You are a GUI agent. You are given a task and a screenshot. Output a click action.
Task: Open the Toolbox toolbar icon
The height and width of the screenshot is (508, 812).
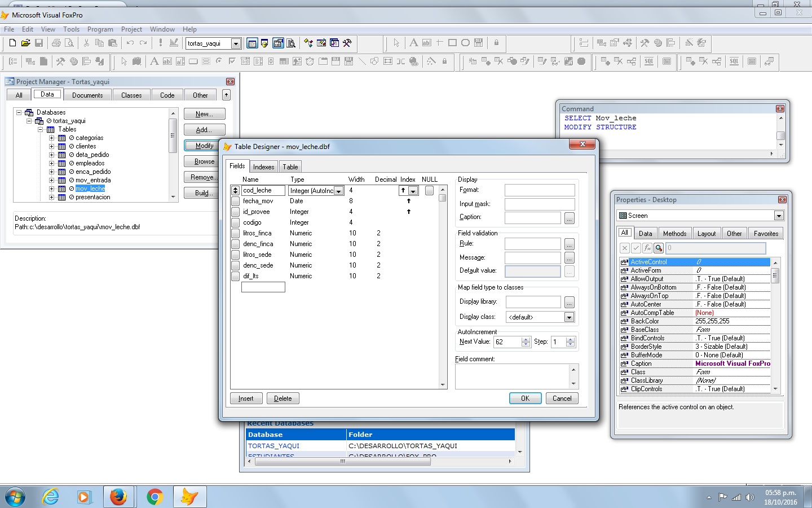[x=334, y=43]
